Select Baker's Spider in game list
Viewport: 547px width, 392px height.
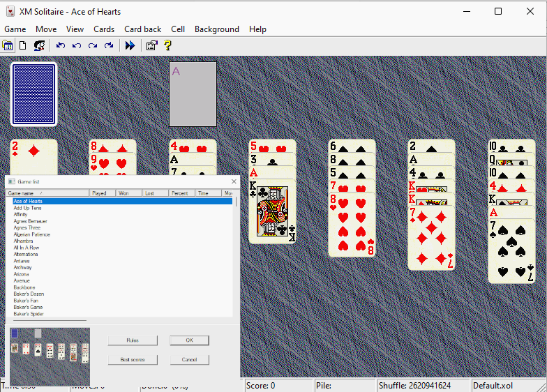coord(28,314)
